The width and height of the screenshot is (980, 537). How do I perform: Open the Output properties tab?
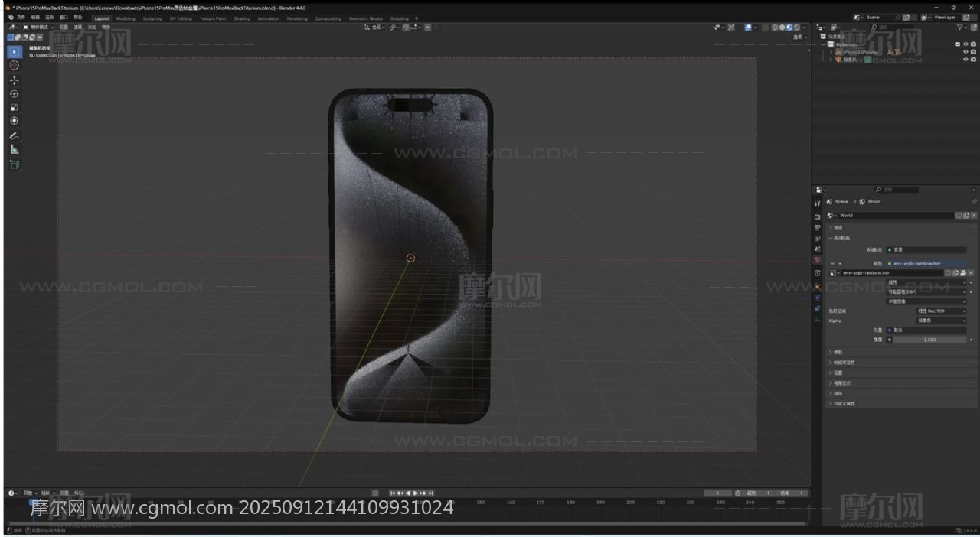tap(818, 228)
